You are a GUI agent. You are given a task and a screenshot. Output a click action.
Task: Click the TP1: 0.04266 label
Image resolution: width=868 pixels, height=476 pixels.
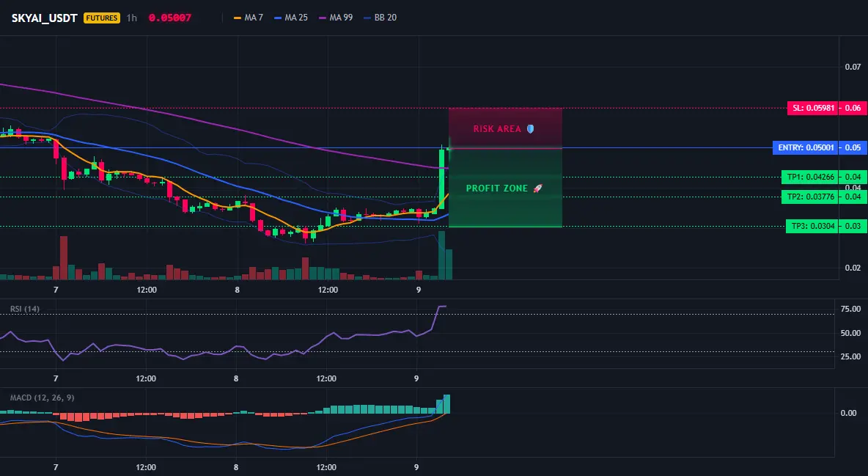pos(810,177)
